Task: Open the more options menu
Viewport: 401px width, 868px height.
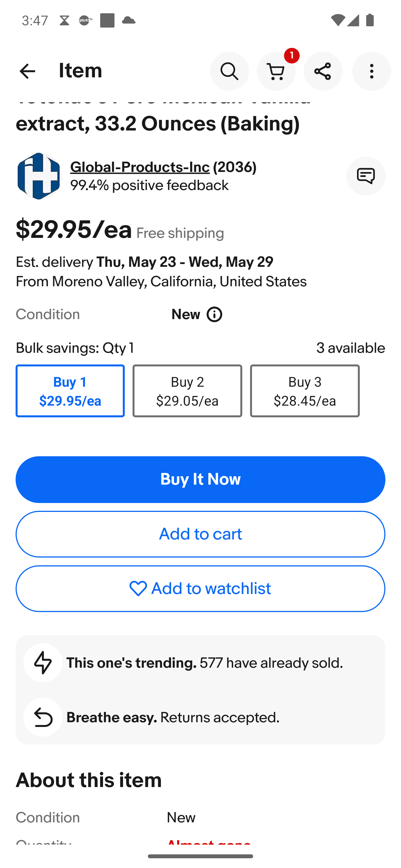Action: [371, 71]
